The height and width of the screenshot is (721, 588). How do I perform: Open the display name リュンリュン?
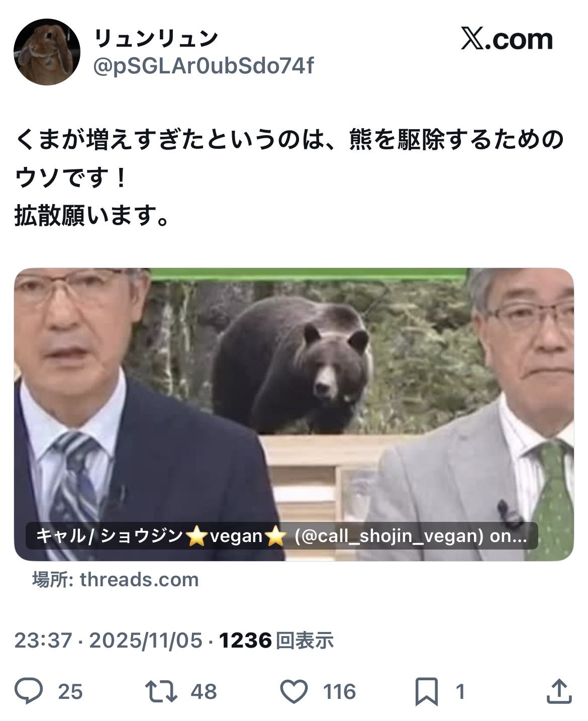(x=156, y=39)
